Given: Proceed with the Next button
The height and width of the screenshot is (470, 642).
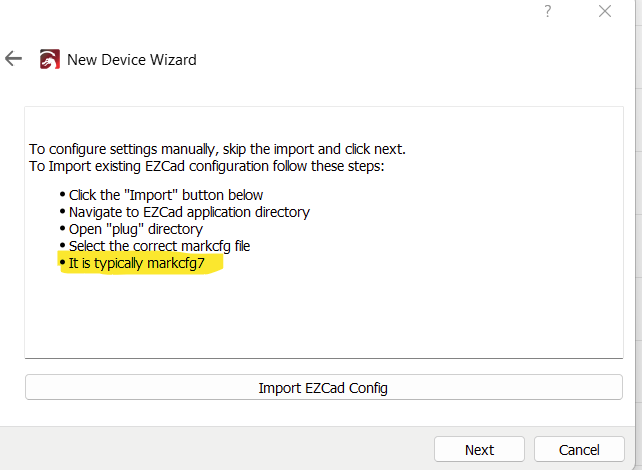Looking at the screenshot, I should coord(479,450).
